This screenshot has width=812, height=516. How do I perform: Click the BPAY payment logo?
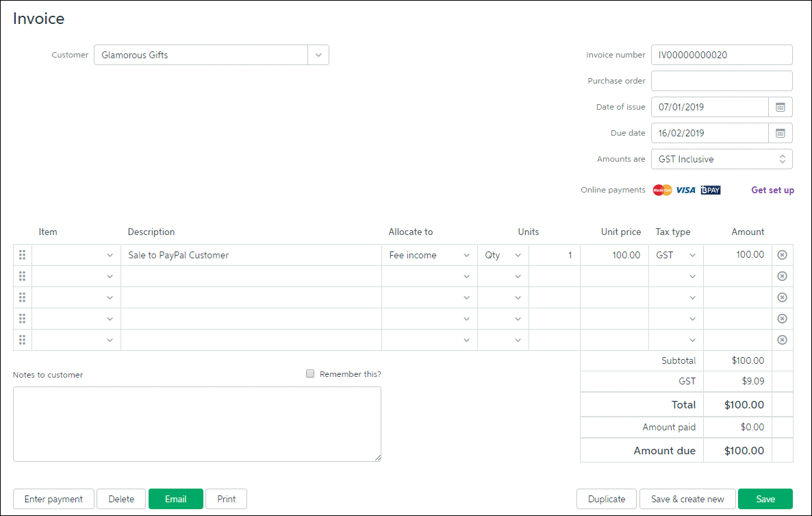[710, 190]
